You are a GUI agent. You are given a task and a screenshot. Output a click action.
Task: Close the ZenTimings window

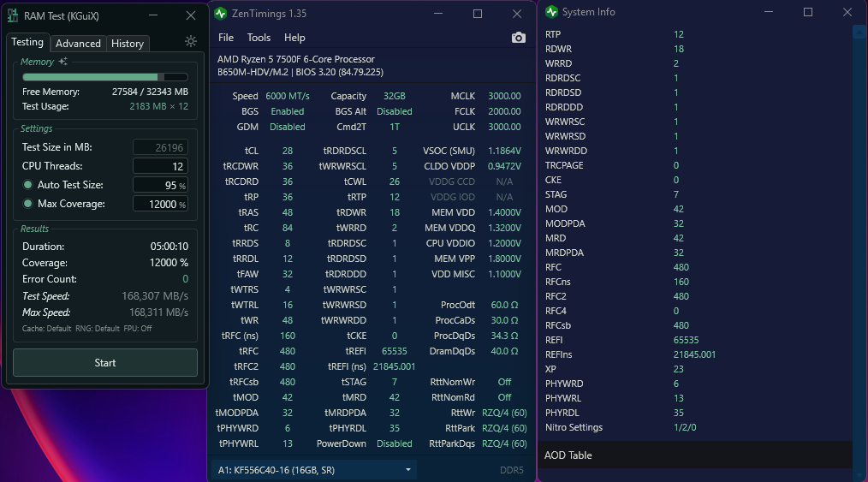516,14
